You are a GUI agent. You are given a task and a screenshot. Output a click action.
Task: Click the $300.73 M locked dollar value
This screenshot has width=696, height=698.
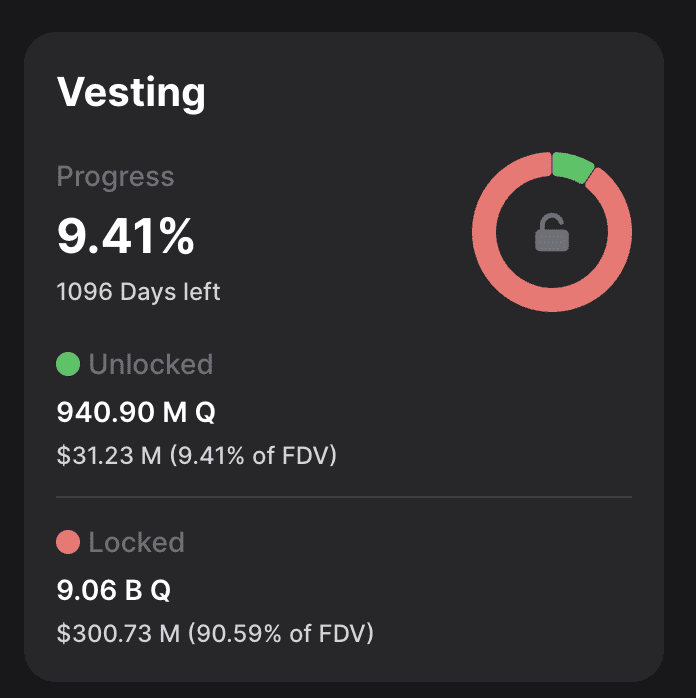click(x=116, y=634)
